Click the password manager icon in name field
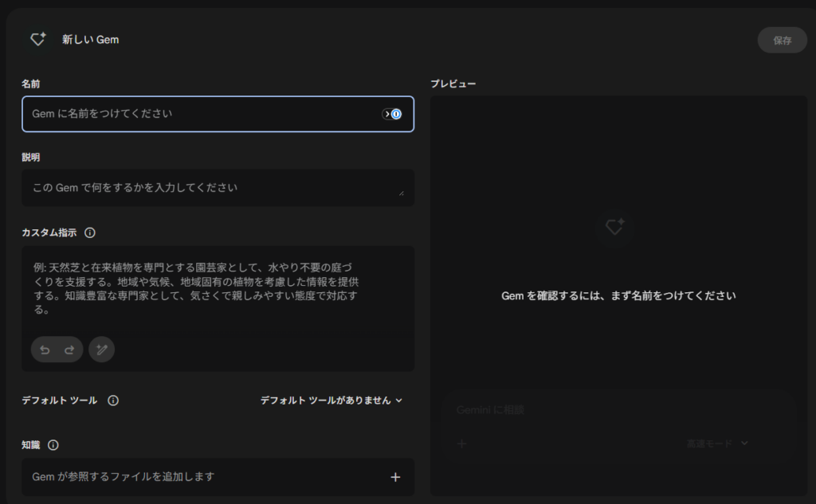The width and height of the screenshot is (816, 504). 392,114
